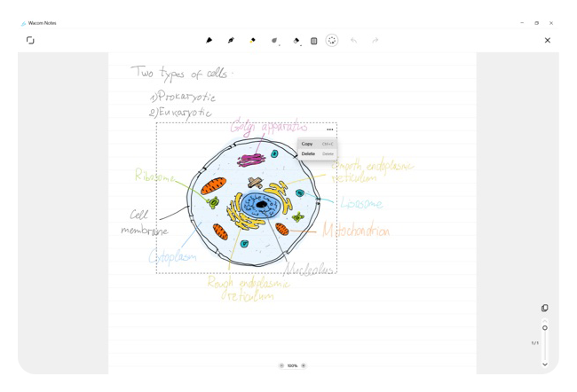Maximize the Wacom Notes window
The image size is (577, 392).
pos(536,23)
